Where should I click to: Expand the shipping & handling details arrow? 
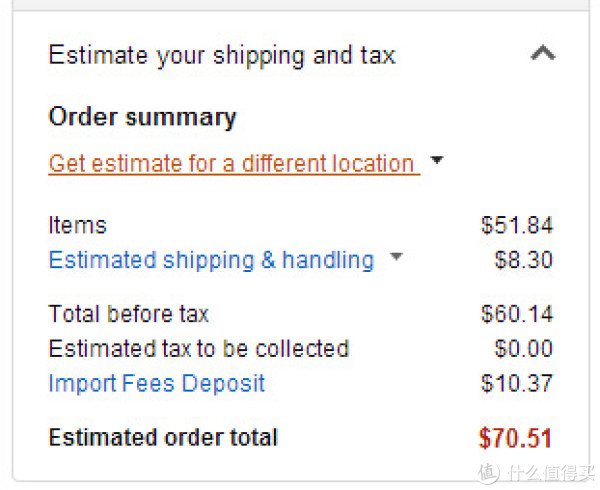coord(396,256)
